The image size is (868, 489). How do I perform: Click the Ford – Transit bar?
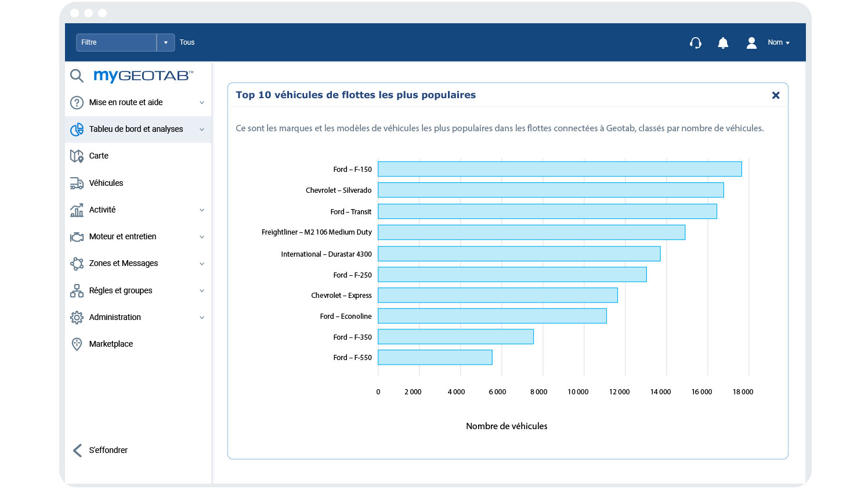click(547, 211)
